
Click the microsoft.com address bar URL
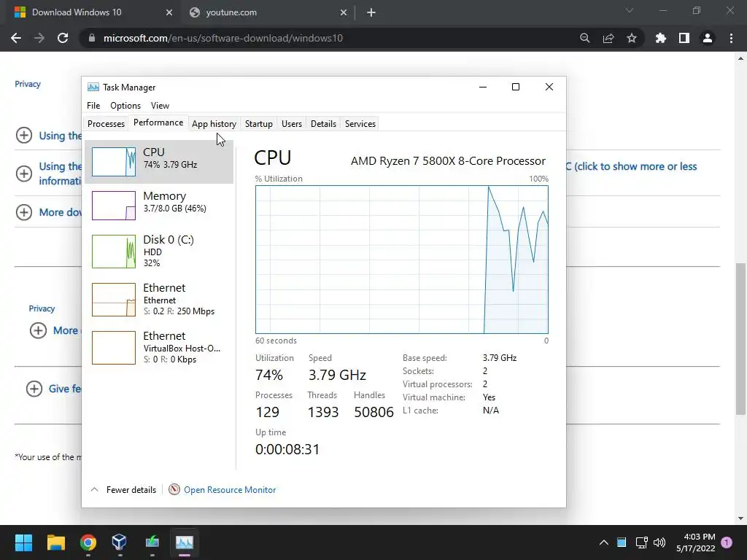(223, 38)
